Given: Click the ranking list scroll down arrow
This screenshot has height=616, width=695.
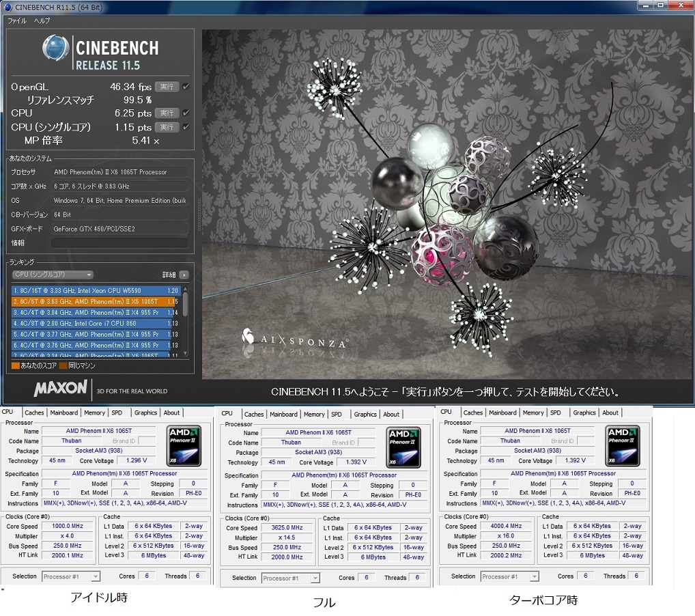Looking at the screenshot, I should pyautogui.click(x=185, y=354).
